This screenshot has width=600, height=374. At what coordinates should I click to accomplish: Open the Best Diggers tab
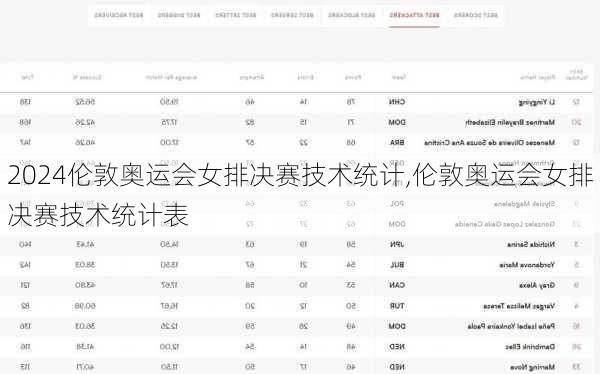click(x=179, y=15)
